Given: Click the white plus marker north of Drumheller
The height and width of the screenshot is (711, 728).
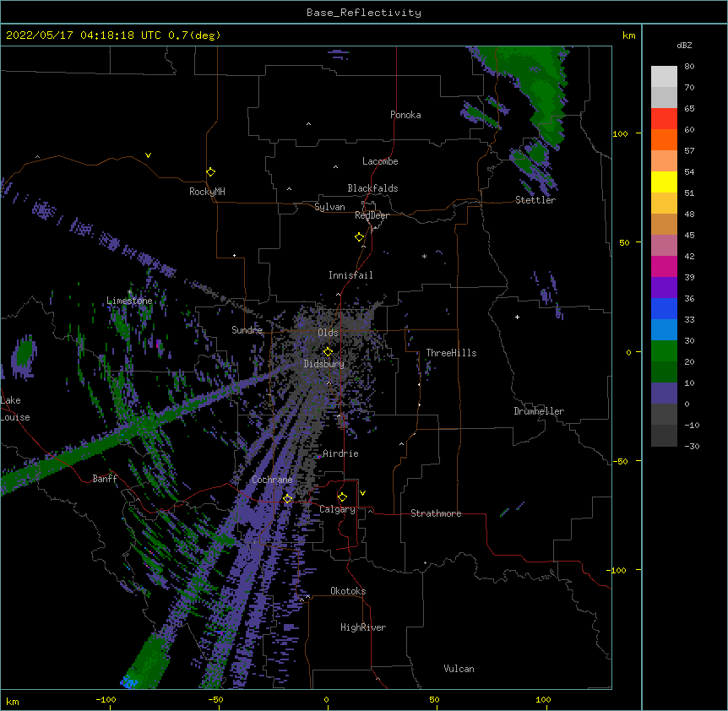Looking at the screenshot, I should (517, 317).
